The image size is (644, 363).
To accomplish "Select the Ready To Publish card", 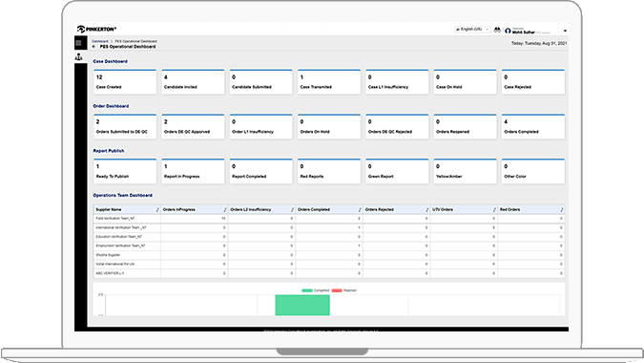I will coord(125,171).
